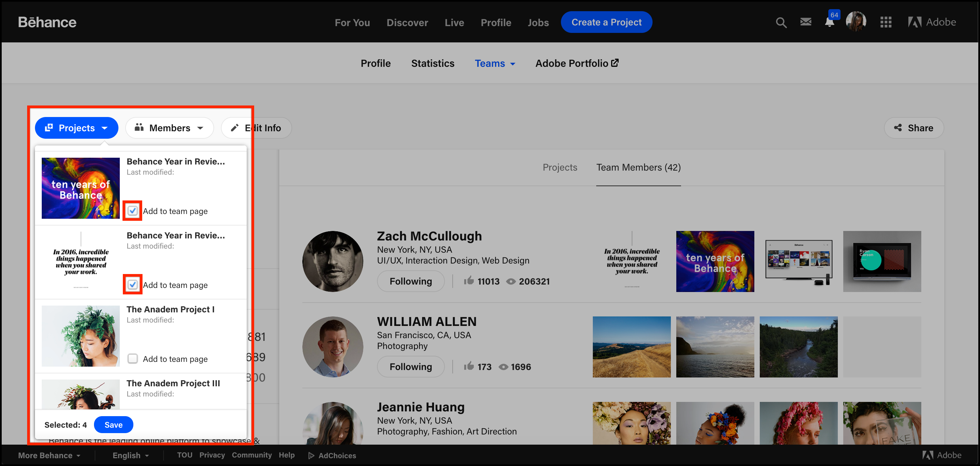Open Jobs in top navigation
Screen dimensions: 980x466
[x=538, y=23]
